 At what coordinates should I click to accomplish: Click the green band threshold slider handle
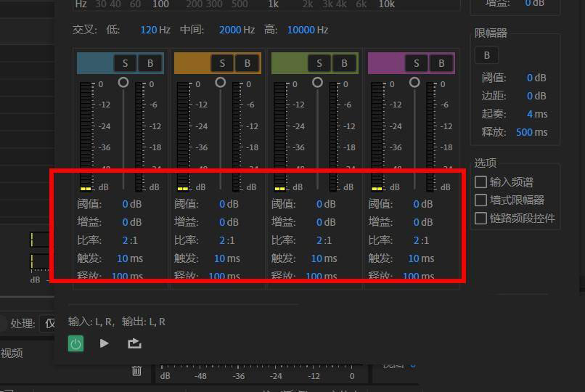[317, 82]
